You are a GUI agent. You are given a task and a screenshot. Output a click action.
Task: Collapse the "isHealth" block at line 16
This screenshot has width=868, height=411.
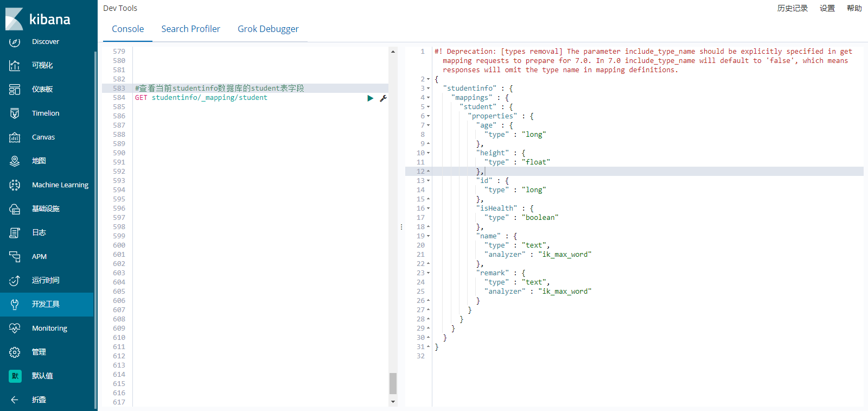click(429, 208)
